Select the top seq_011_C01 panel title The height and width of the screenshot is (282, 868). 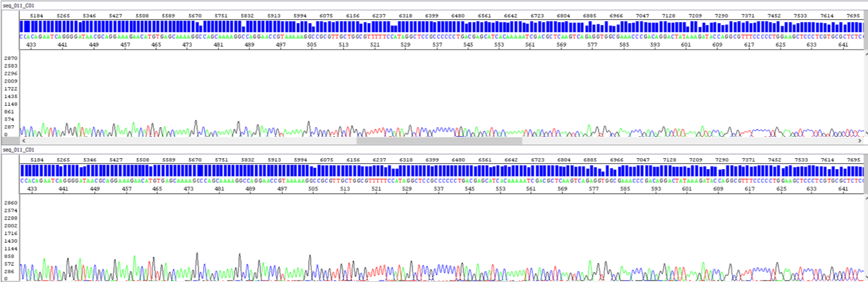click(x=18, y=5)
